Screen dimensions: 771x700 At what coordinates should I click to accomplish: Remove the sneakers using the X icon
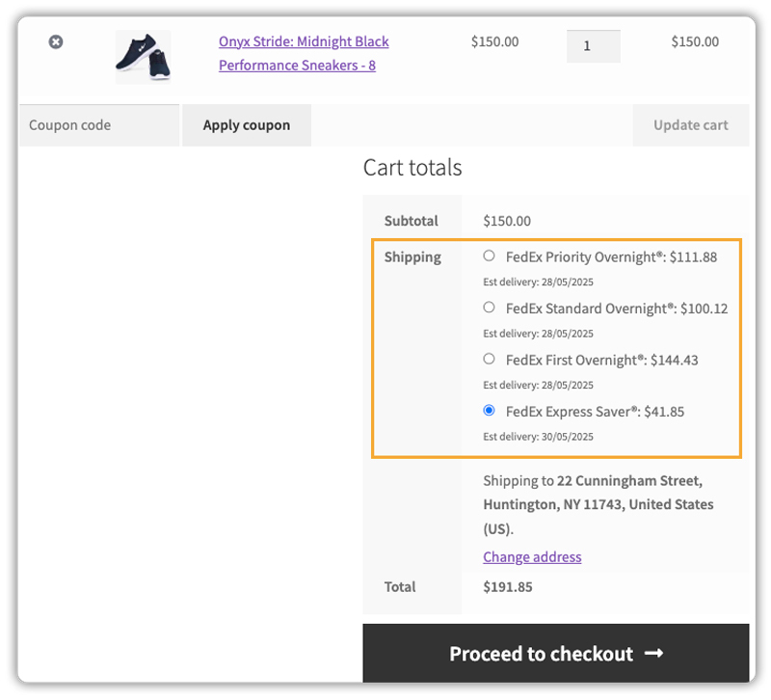pos(55,41)
